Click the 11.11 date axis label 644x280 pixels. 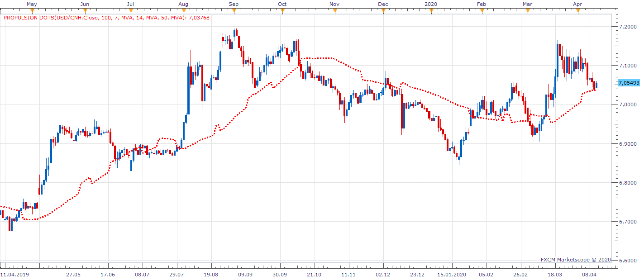pyautogui.click(x=348, y=275)
